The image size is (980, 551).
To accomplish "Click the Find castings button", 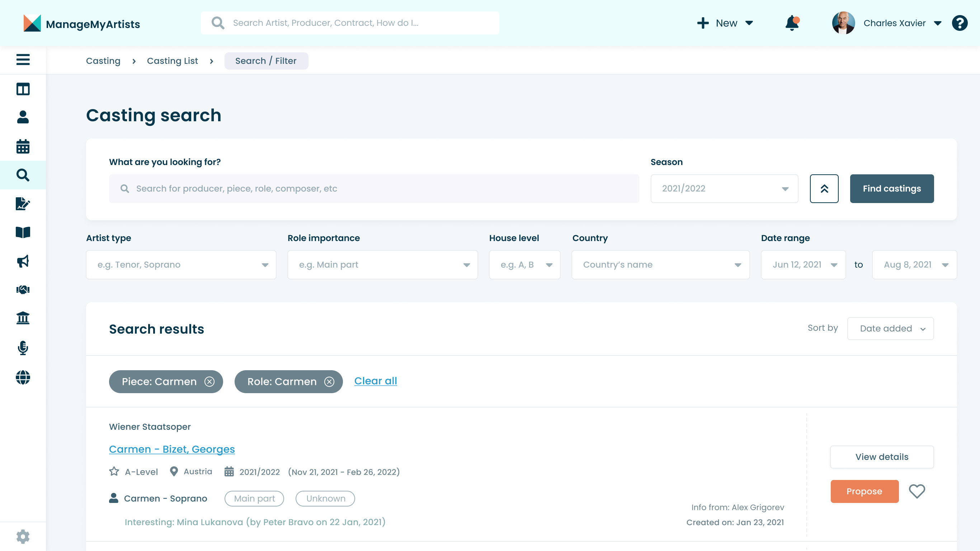I will [891, 188].
